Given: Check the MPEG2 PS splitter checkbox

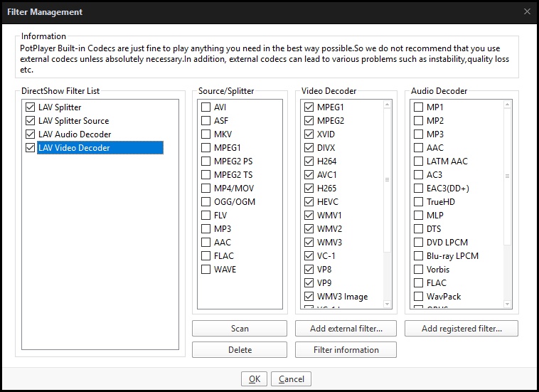Looking at the screenshot, I should (x=206, y=161).
